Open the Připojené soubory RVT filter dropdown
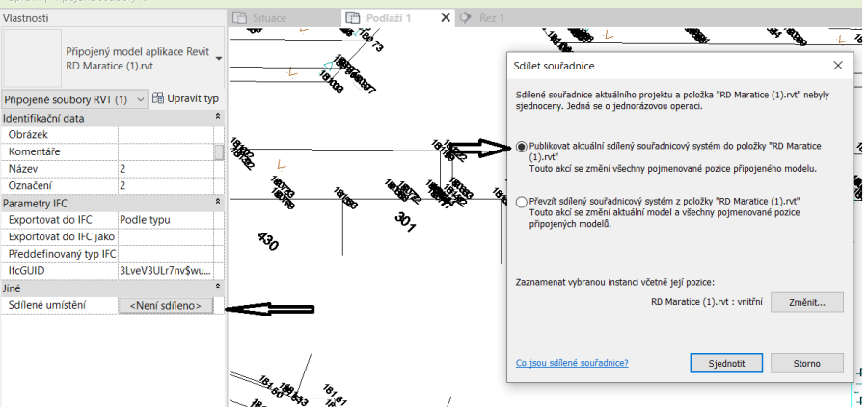 click(x=142, y=99)
